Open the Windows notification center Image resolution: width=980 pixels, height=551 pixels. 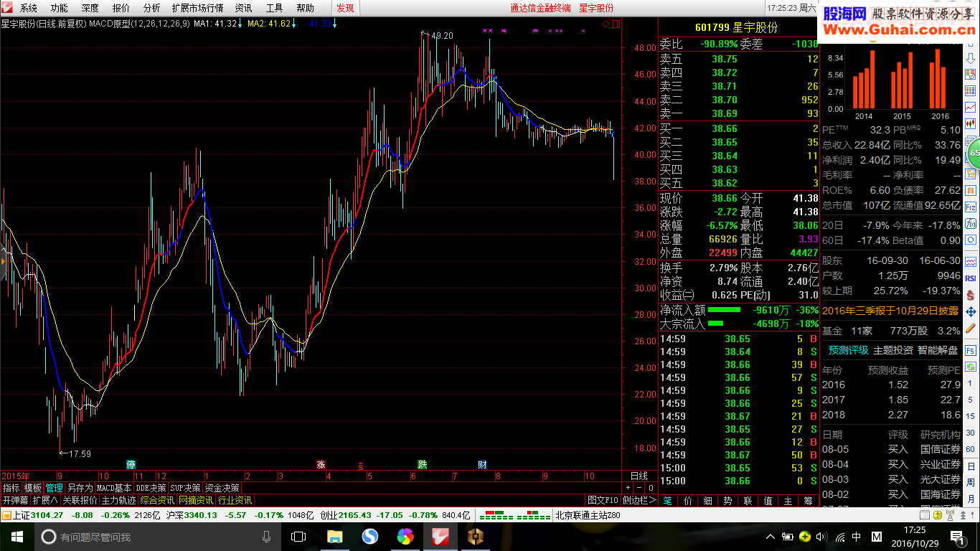[x=956, y=536]
